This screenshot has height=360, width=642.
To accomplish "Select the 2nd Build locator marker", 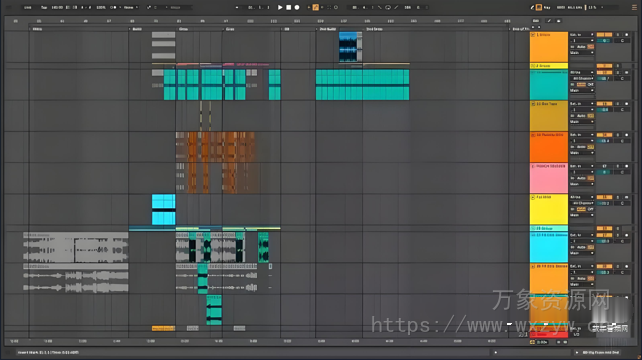I will coord(327,29).
